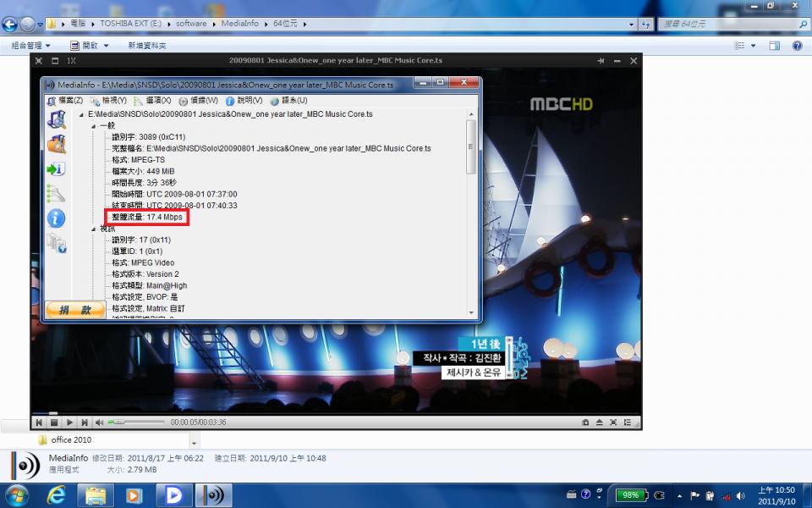Select the 格式: MPEG-TS row
The height and width of the screenshot is (508, 812).
[138, 160]
